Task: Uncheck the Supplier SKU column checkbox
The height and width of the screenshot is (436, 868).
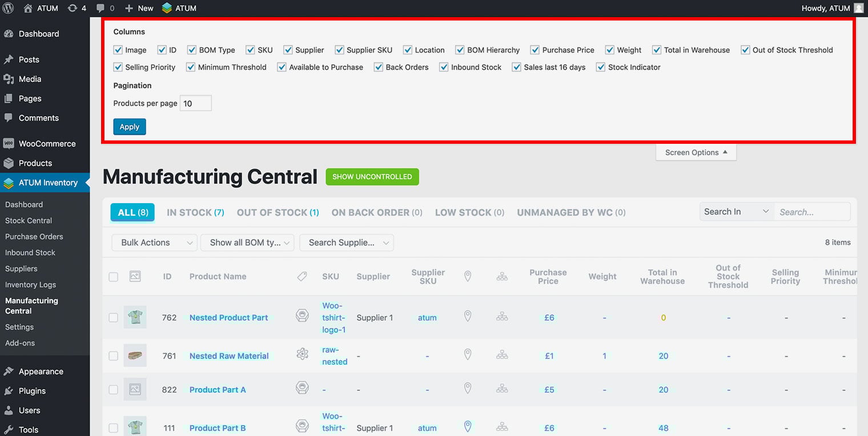Action: (339, 50)
